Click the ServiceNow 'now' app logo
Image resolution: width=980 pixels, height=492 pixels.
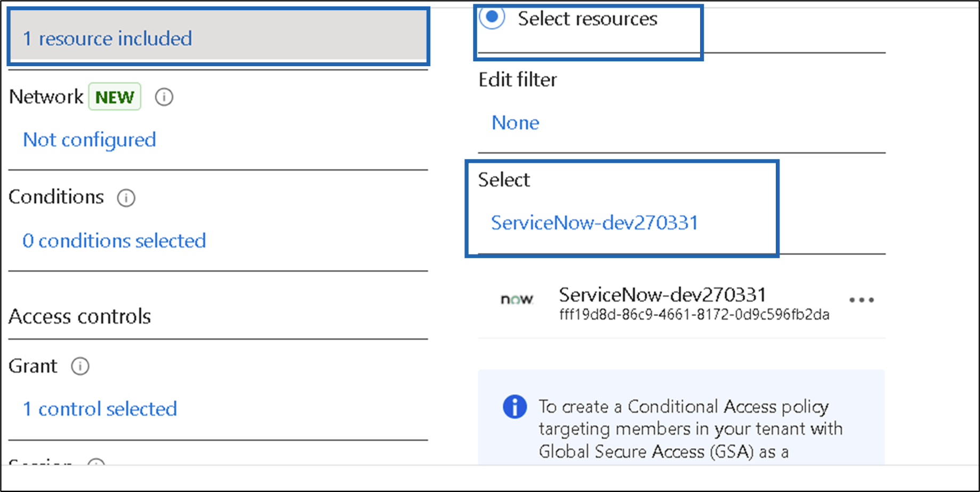tap(517, 299)
